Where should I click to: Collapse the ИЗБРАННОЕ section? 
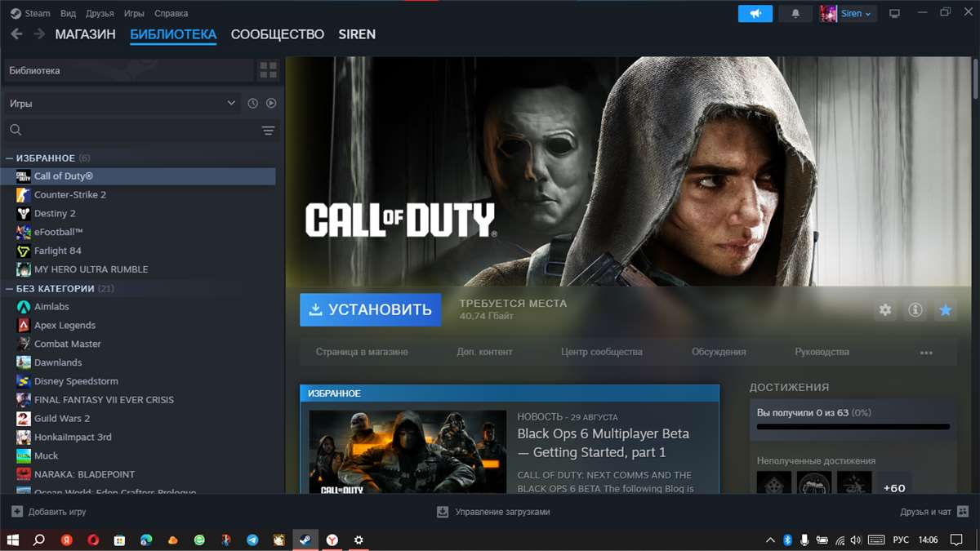[x=10, y=158]
